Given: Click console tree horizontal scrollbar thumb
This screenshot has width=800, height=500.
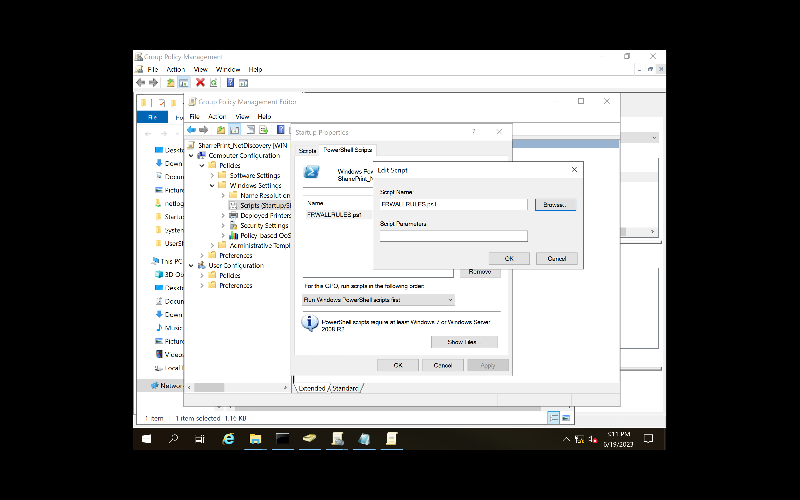Looking at the screenshot, I should point(209,387).
